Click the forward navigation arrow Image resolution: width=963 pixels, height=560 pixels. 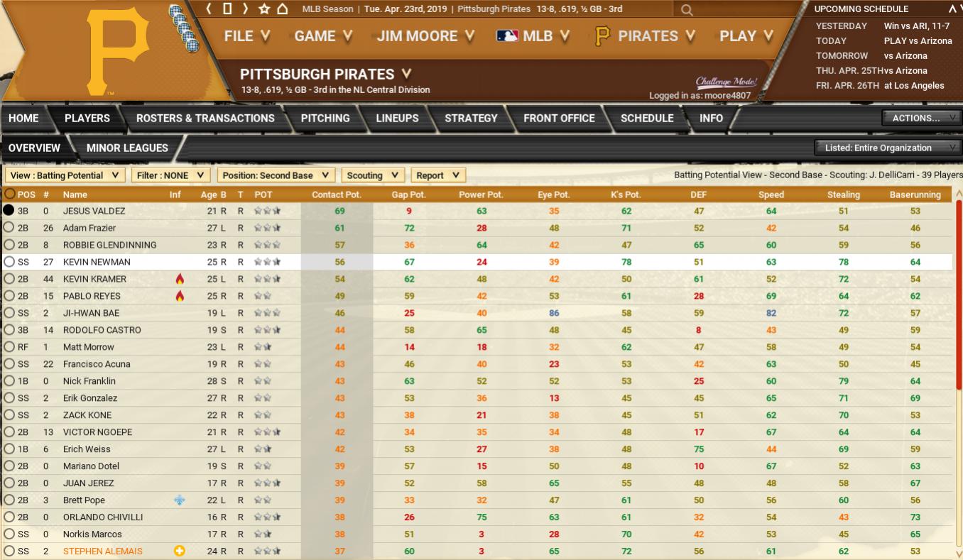pyautogui.click(x=245, y=9)
